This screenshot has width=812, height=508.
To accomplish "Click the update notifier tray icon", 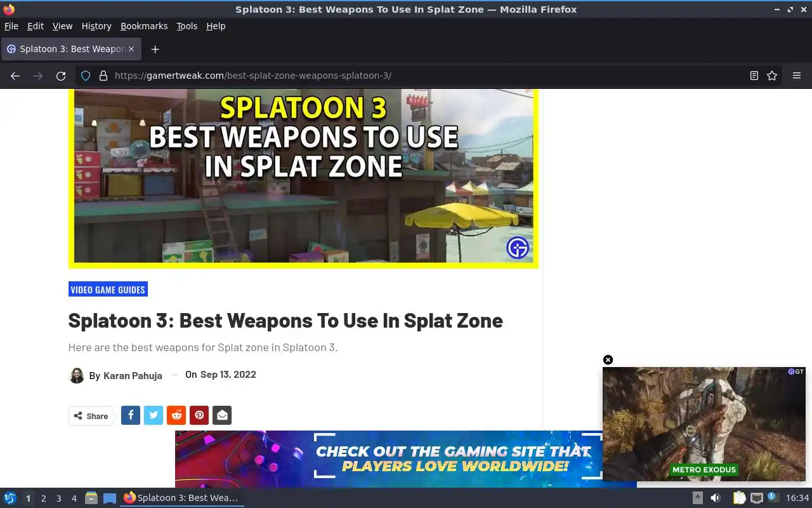I will pyautogui.click(x=772, y=498).
